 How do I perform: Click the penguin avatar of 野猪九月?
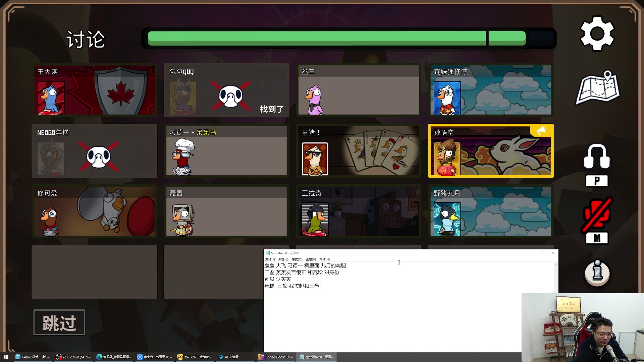coord(447,220)
